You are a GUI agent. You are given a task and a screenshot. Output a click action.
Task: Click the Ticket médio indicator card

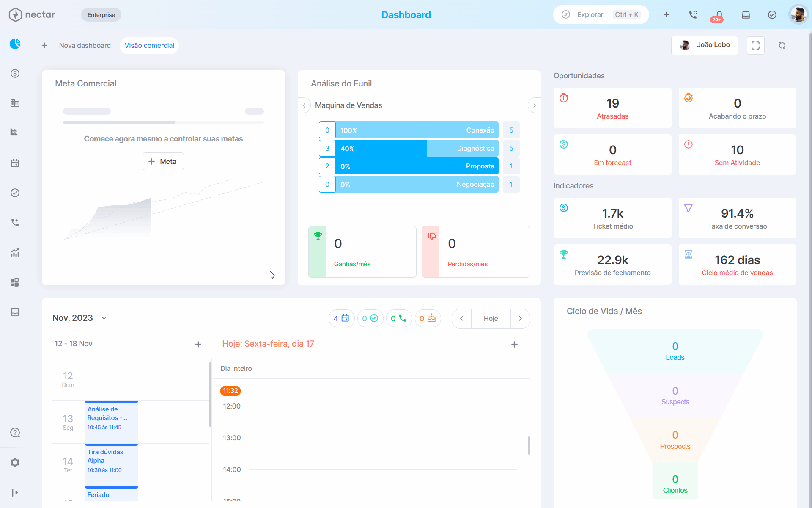(612, 218)
